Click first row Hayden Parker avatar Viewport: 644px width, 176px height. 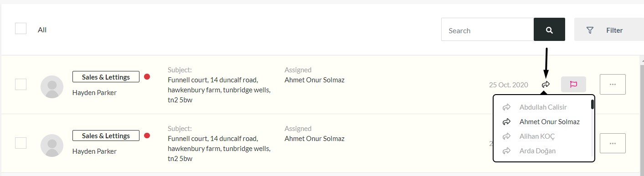52,87
